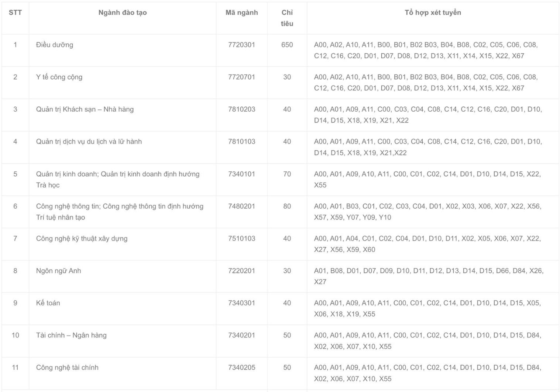Select the "Ngôn ngữ Anh" major cell
Viewport: 560px width, 392px height.
[x=58, y=271]
